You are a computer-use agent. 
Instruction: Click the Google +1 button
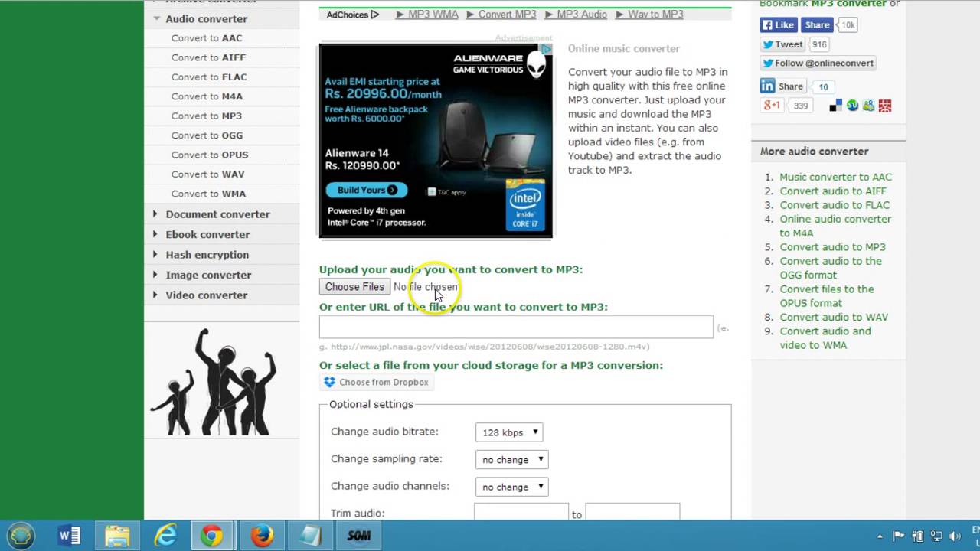(771, 106)
